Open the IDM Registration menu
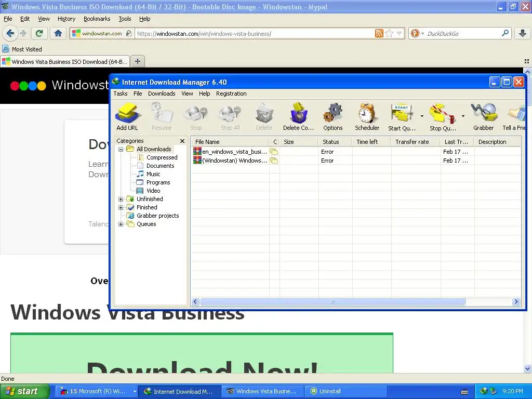Viewport: 532px width, 399px height. pyautogui.click(x=231, y=94)
